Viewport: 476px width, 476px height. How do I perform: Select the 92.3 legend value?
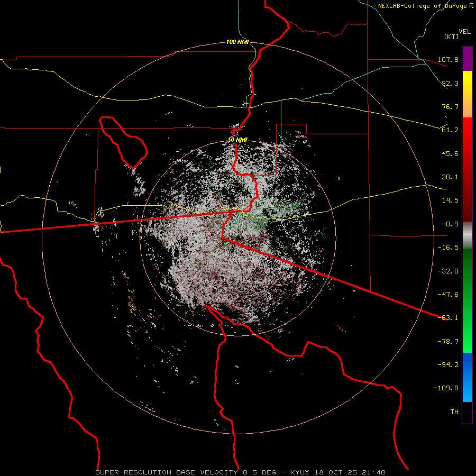click(450, 83)
